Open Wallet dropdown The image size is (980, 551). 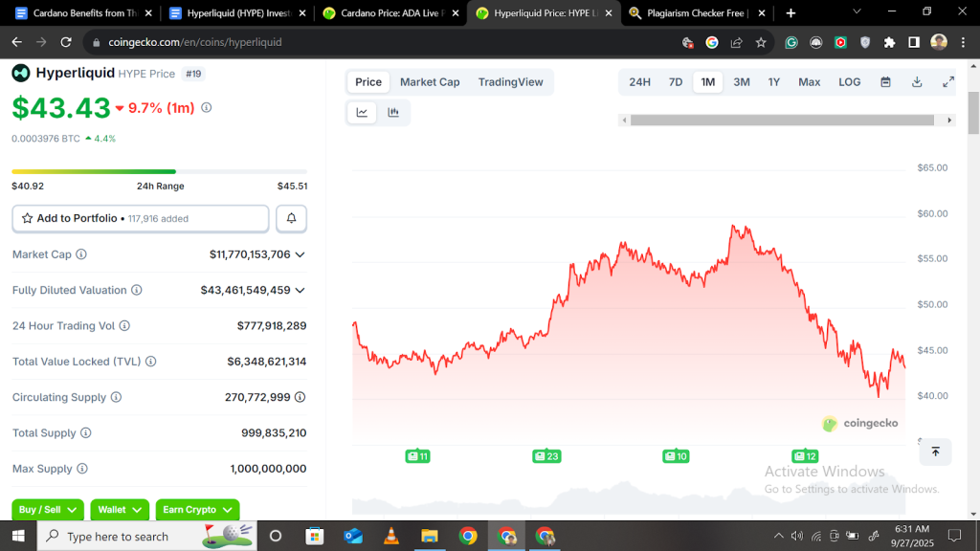(x=120, y=510)
